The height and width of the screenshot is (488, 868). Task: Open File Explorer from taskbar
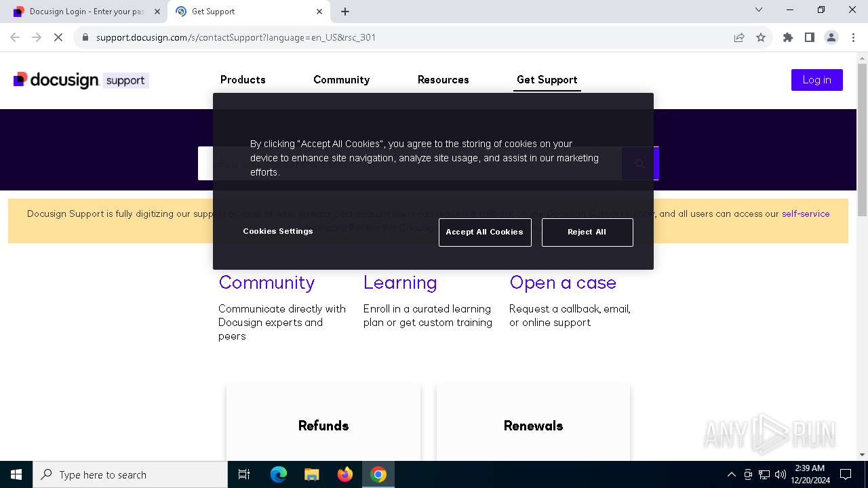click(312, 474)
